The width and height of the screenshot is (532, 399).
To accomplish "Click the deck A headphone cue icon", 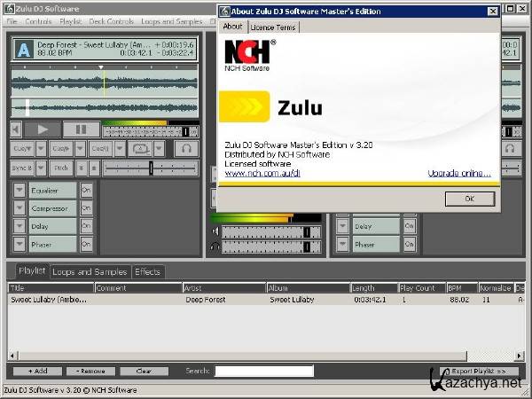I will [x=185, y=149].
